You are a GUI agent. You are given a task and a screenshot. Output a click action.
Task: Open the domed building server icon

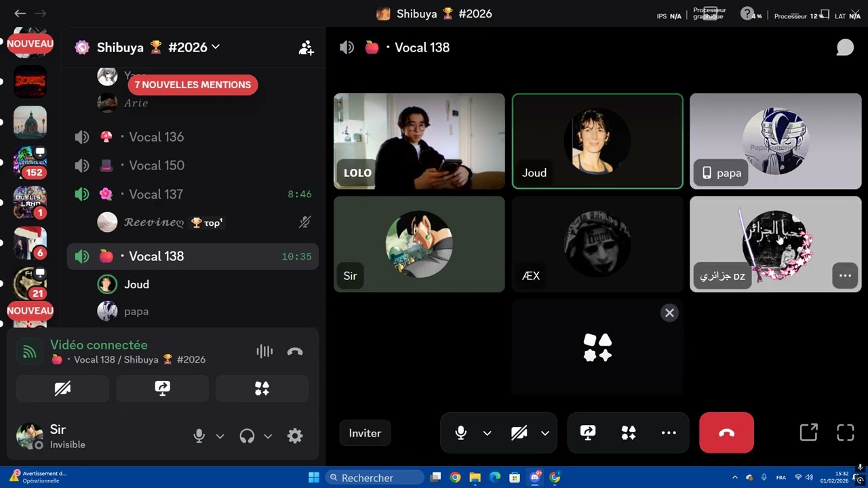pyautogui.click(x=31, y=122)
